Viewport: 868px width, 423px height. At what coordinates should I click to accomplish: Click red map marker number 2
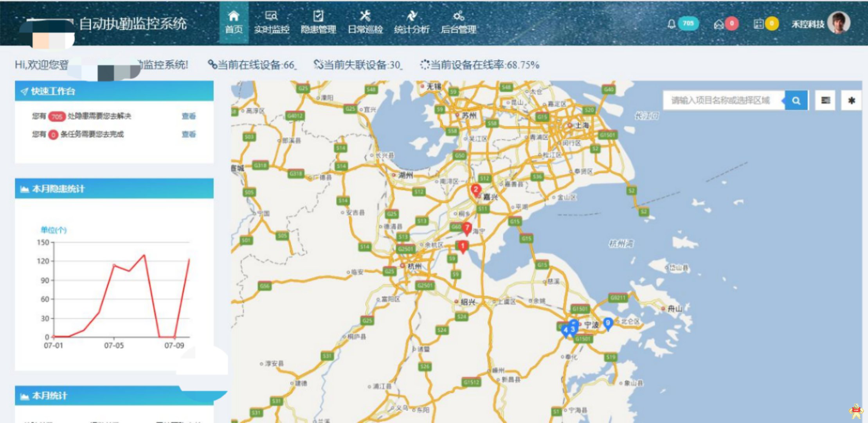pos(475,191)
